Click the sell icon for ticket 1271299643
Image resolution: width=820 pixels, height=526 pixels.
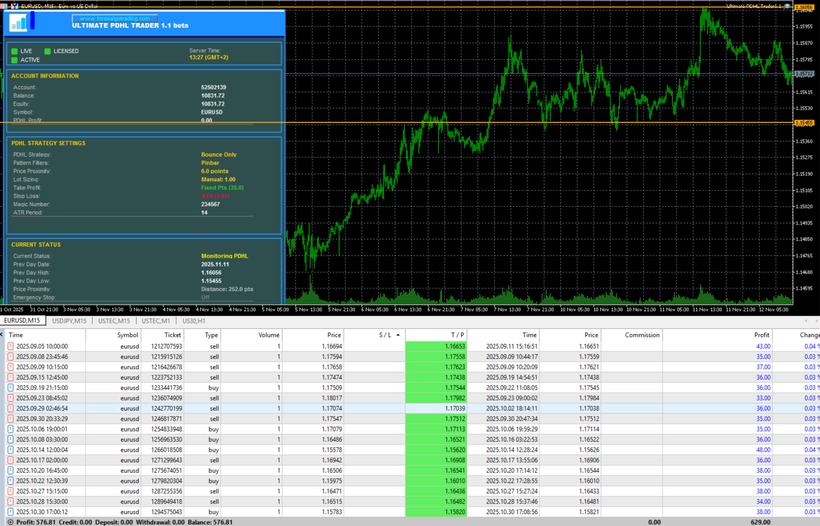point(10,460)
